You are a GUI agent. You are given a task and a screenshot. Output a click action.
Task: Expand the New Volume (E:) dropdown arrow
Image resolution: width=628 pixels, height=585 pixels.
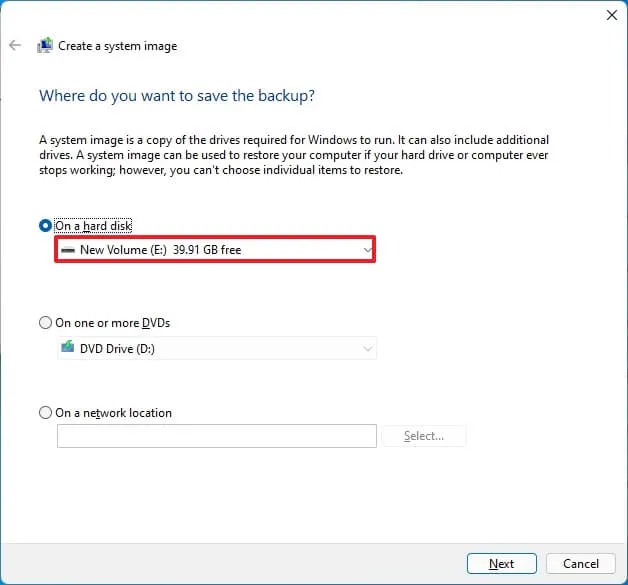[367, 249]
